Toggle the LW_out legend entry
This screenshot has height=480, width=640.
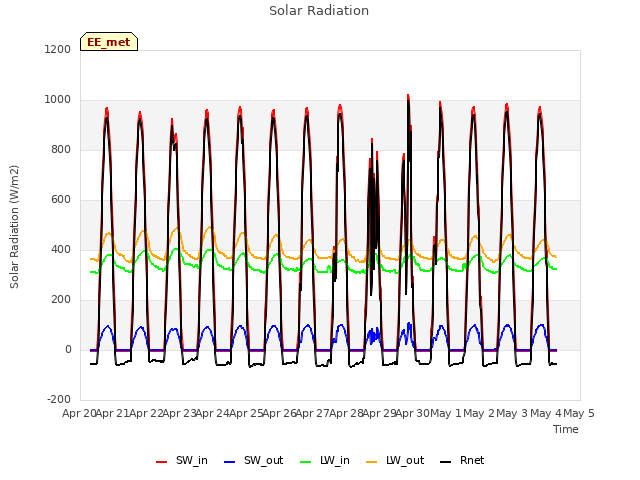(395, 461)
